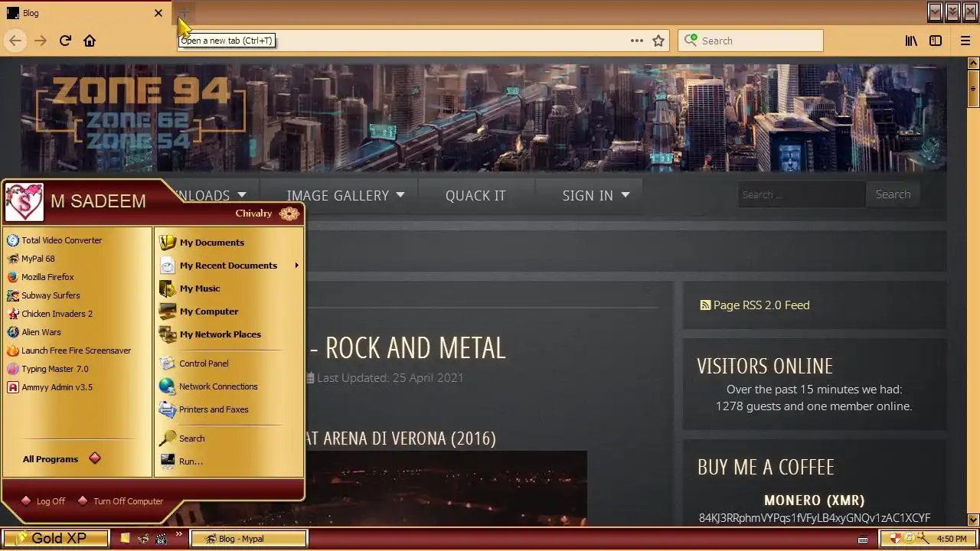Close the Blog tab
Viewport: 980px width, 551px height.
(x=158, y=13)
